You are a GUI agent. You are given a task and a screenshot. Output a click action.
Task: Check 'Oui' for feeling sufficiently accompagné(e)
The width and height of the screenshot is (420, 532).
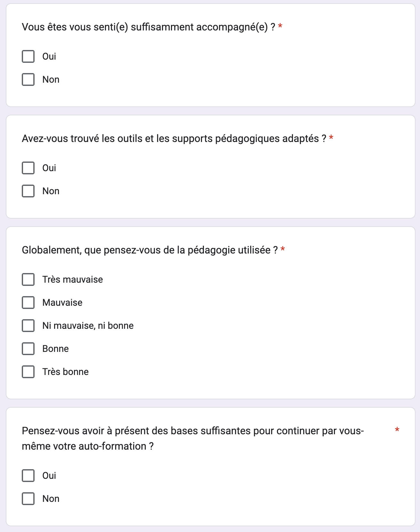[28, 56]
